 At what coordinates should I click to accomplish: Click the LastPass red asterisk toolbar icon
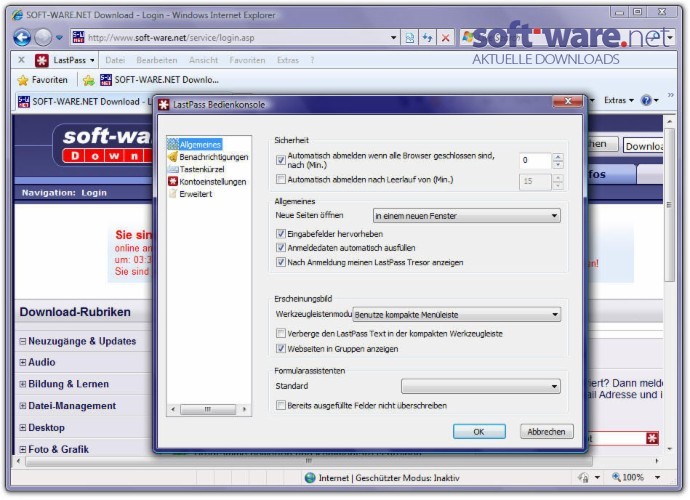[x=41, y=60]
